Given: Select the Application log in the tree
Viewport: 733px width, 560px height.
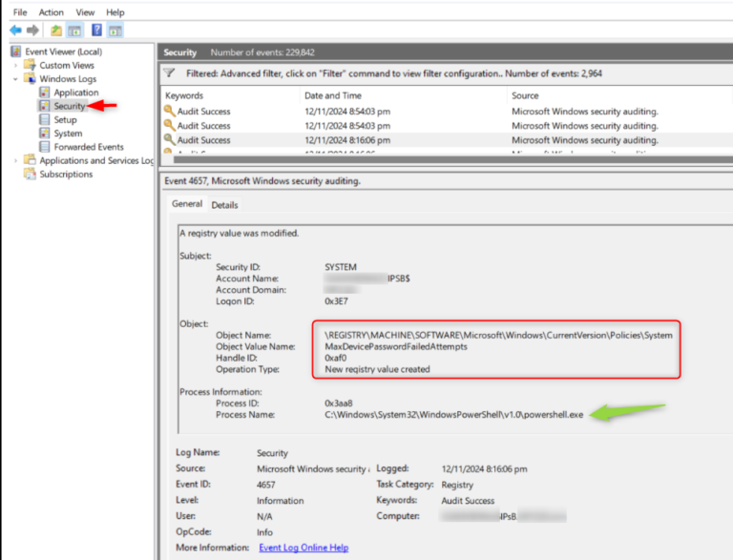Looking at the screenshot, I should tap(76, 93).
